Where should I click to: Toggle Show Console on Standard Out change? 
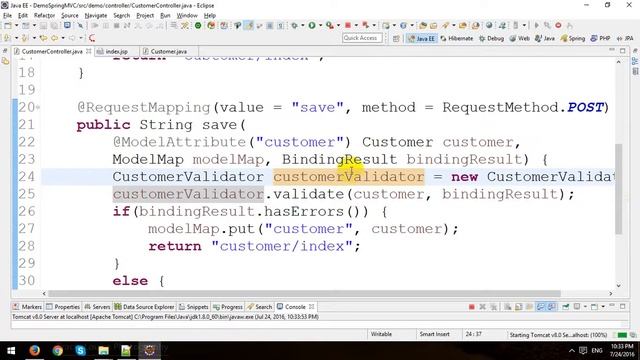click(541, 307)
